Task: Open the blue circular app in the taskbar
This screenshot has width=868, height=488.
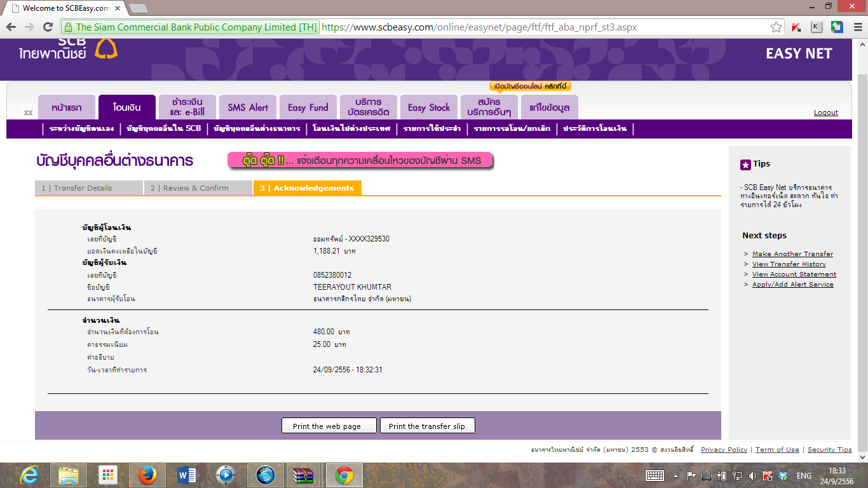Action: click(265, 475)
